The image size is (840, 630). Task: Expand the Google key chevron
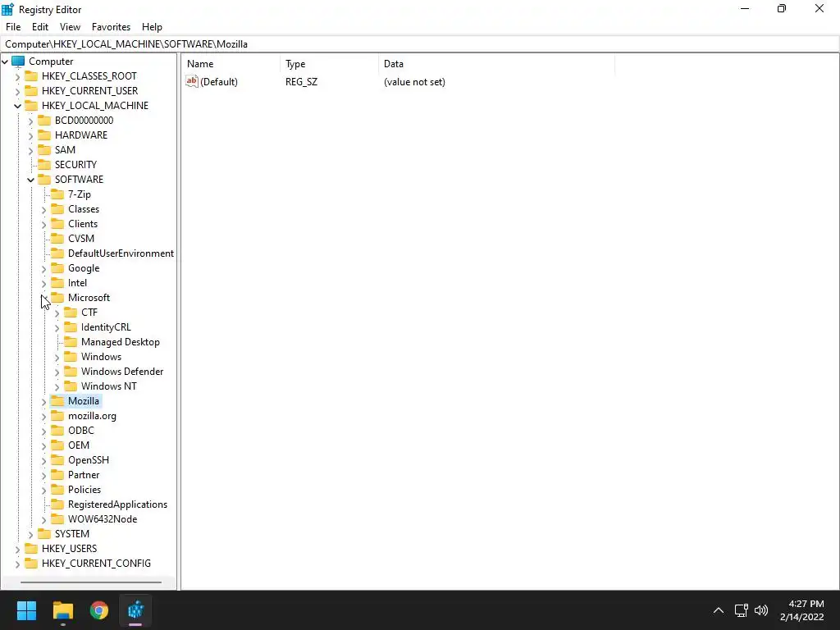pos(44,269)
